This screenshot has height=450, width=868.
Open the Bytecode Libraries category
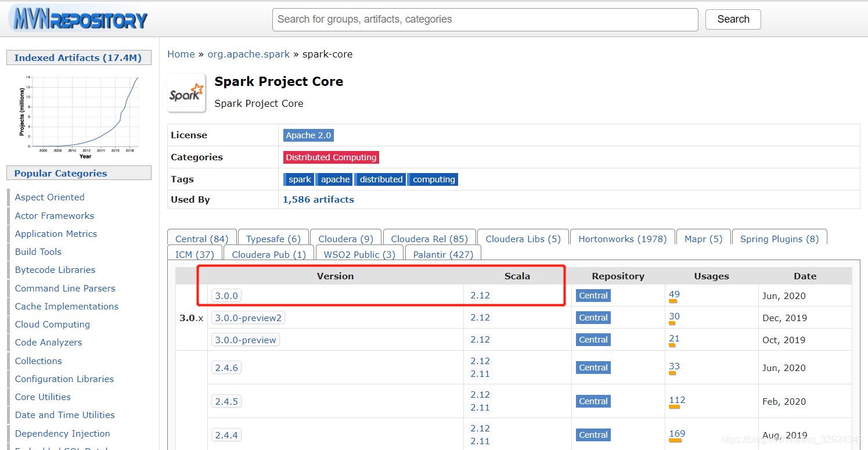point(55,269)
